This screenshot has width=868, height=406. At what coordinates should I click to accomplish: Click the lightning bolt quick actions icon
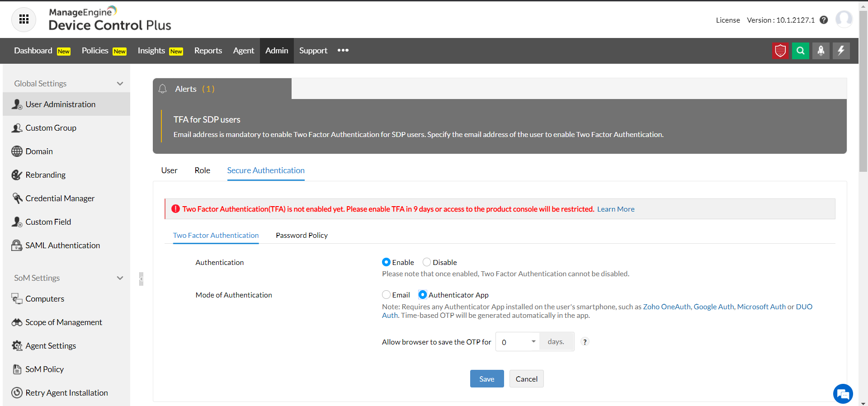(841, 51)
